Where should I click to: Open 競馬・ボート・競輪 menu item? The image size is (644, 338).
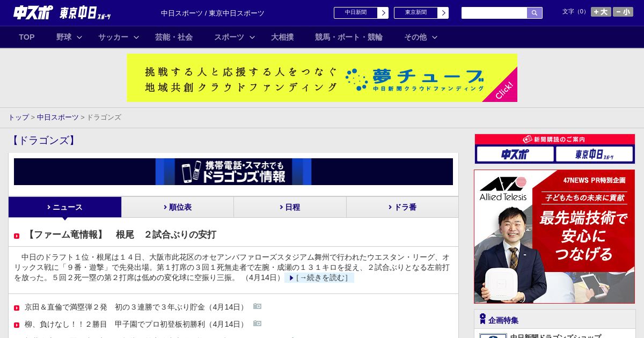point(349,37)
